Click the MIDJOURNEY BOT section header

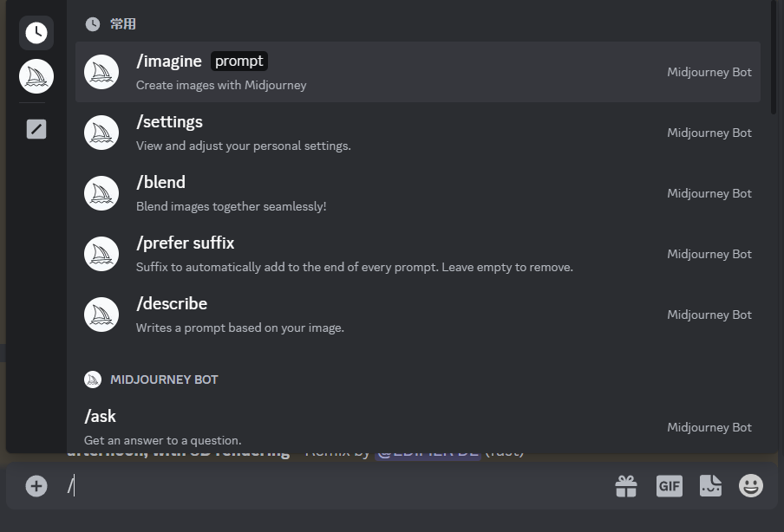coord(163,380)
